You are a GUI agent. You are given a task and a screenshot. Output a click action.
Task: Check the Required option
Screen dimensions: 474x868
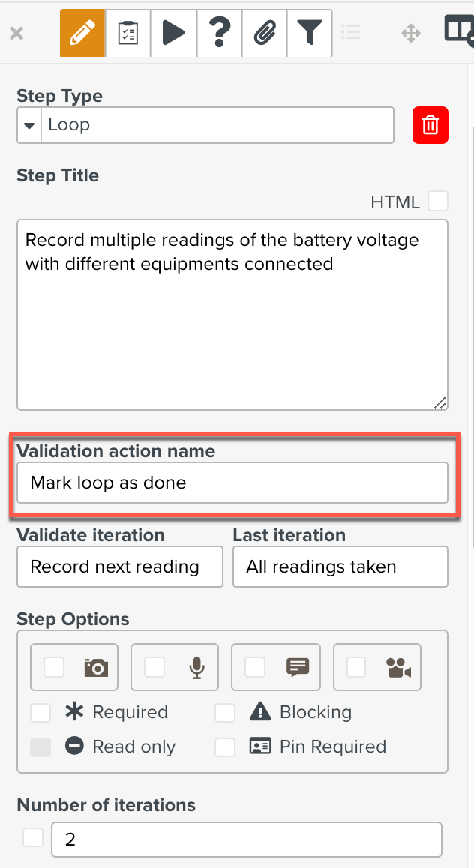(40, 712)
